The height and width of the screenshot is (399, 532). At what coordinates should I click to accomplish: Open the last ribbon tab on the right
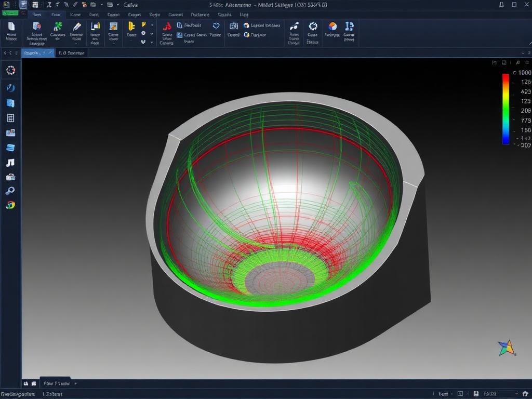pyautogui.click(x=244, y=15)
